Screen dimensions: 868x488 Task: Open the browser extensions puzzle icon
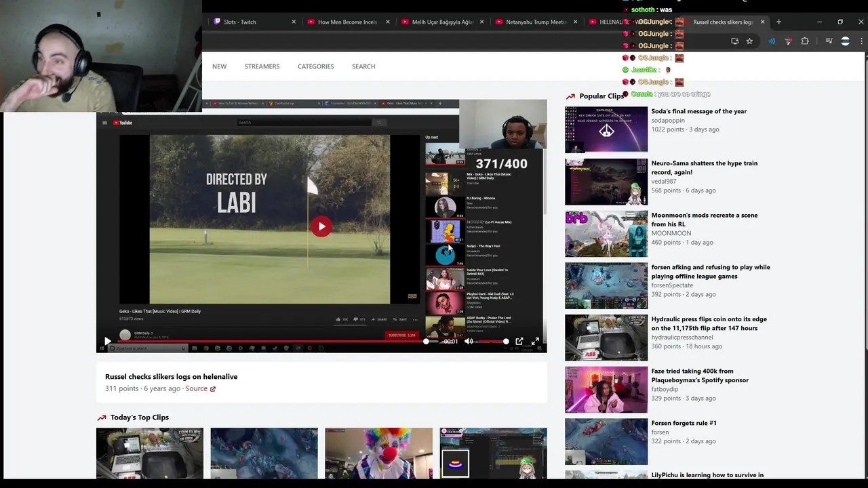point(805,41)
